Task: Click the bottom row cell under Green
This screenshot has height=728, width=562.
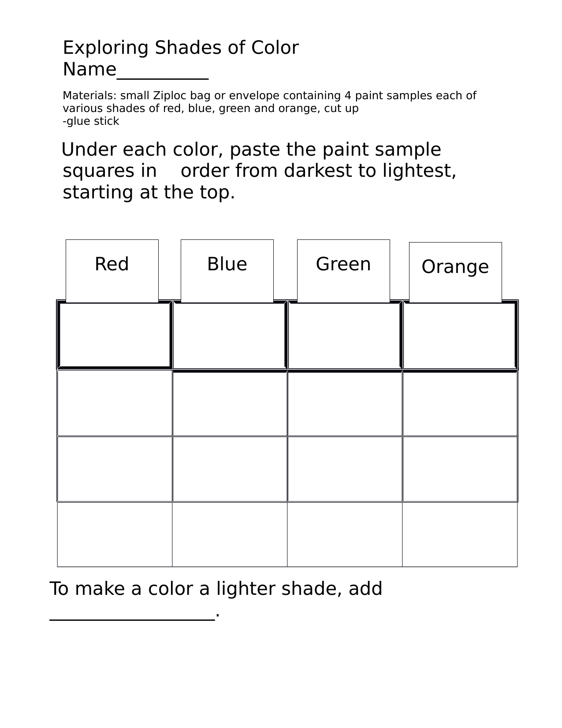Action: (x=345, y=534)
